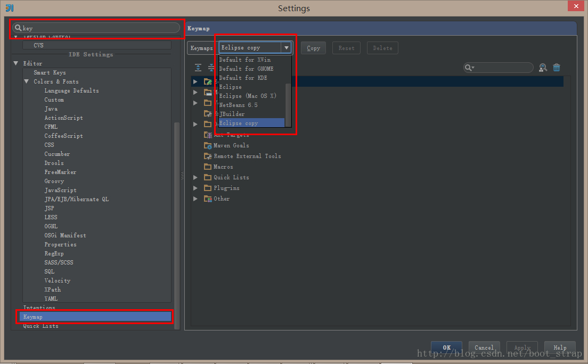The width and height of the screenshot is (588, 364).
Task: Click the Expand All icon in Keymap toolbar
Action: 198,68
